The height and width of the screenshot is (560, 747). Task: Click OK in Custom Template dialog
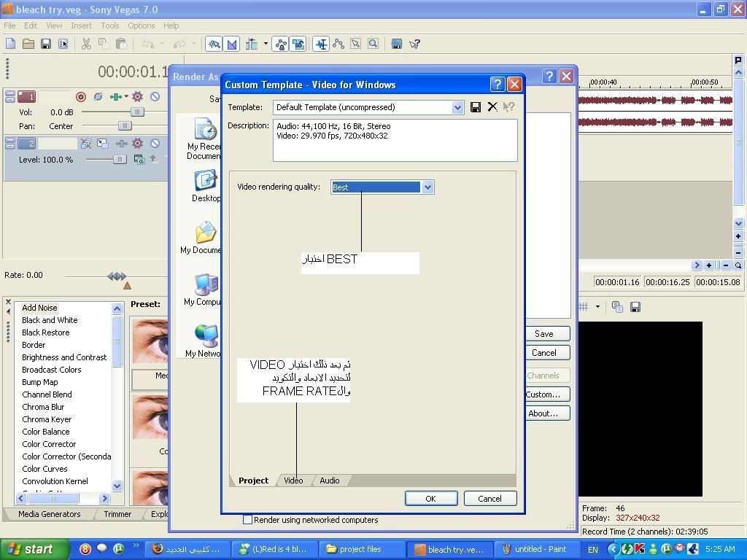point(430,499)
